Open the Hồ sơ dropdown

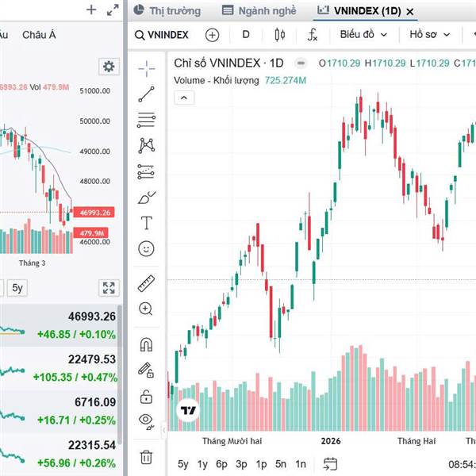431,35
